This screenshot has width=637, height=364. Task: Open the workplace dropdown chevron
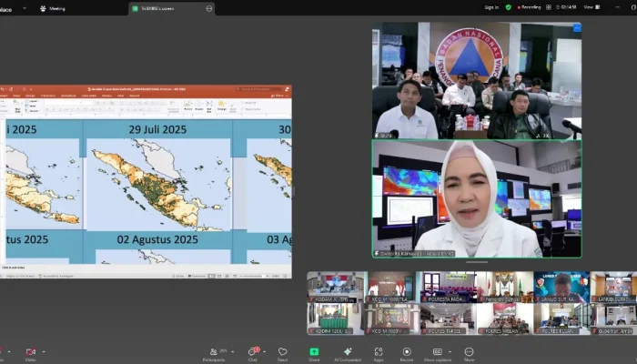coord(25,8)
